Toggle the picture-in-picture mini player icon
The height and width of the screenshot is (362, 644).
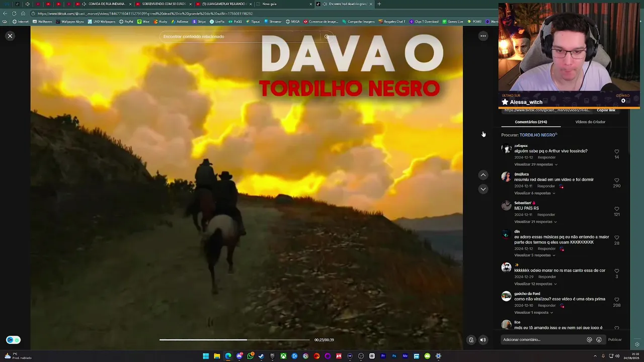click(471, 340)
